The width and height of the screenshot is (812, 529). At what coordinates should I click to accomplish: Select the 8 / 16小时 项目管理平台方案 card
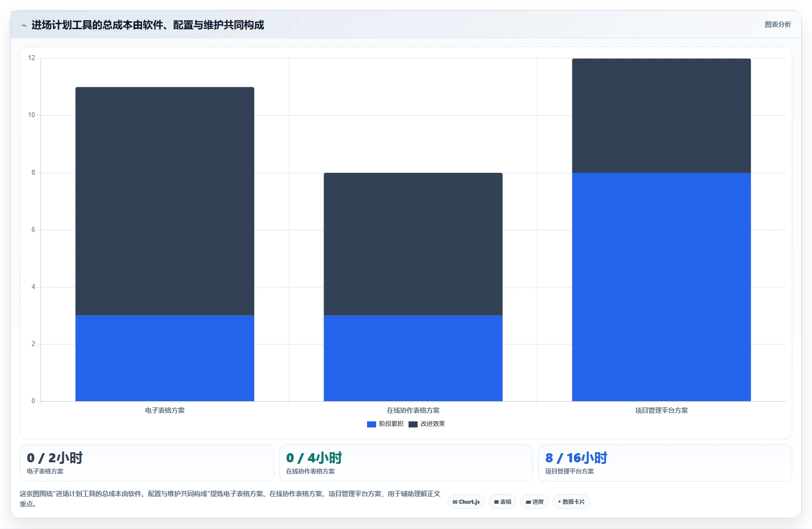665,463
